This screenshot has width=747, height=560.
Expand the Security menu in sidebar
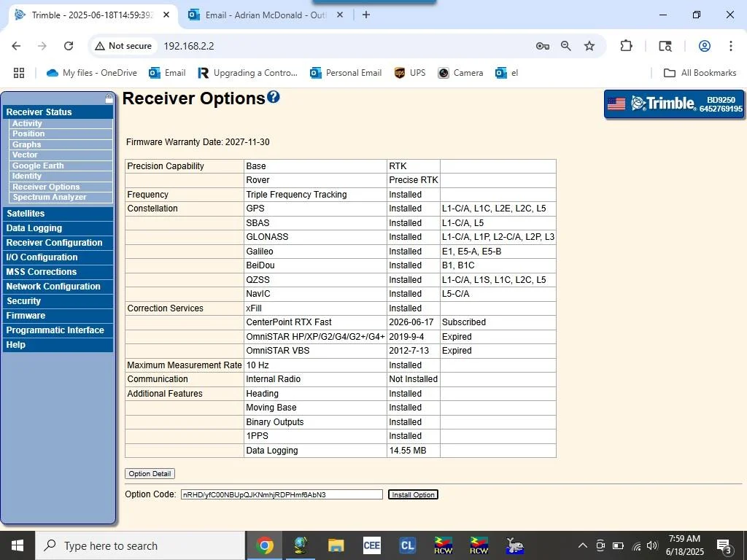pos(58,301)
